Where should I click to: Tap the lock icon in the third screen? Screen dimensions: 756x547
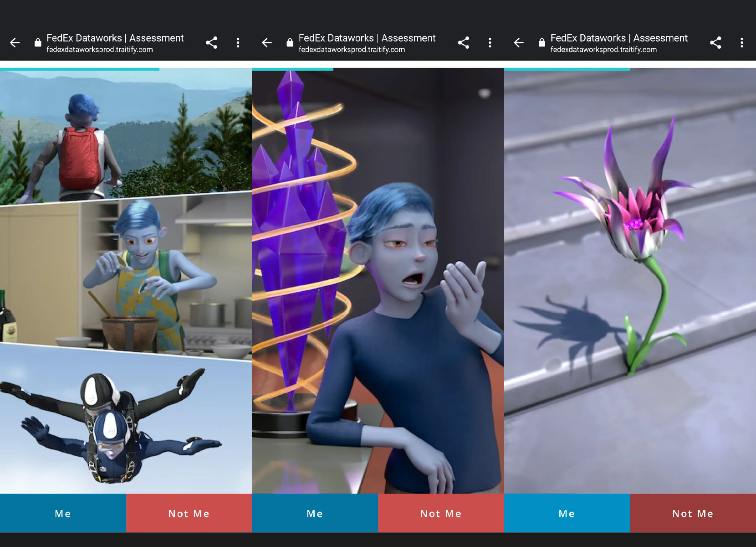(541, 43)
